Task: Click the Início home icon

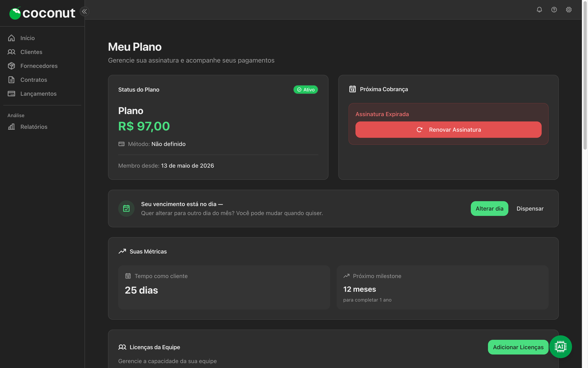Action: tap(11, 38)
